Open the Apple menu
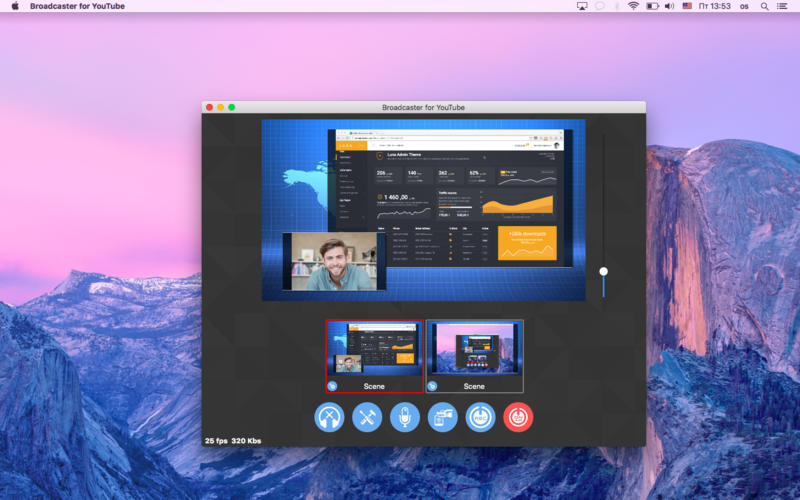The height and width of the screenshot is (500, 800). 15,6
